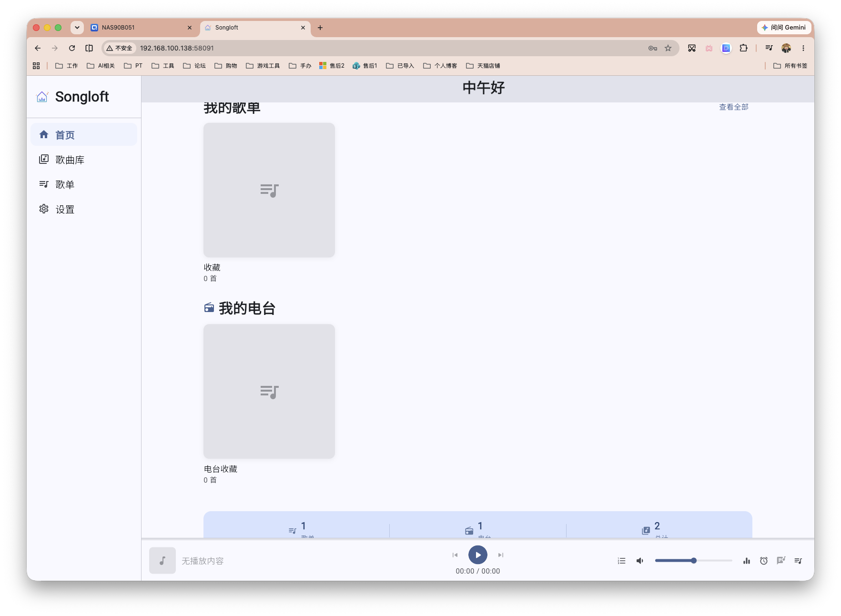This screenshot has height=616, width=841.
Task: Open the 购物 bookmark folder
Action: coord(226,66)
